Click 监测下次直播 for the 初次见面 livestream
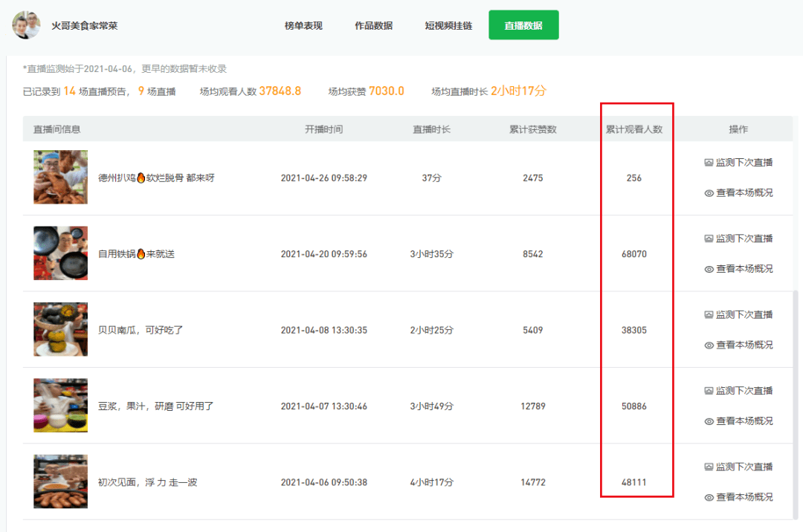The width and height of the screenshot is (803, 532). click(744, 467)
